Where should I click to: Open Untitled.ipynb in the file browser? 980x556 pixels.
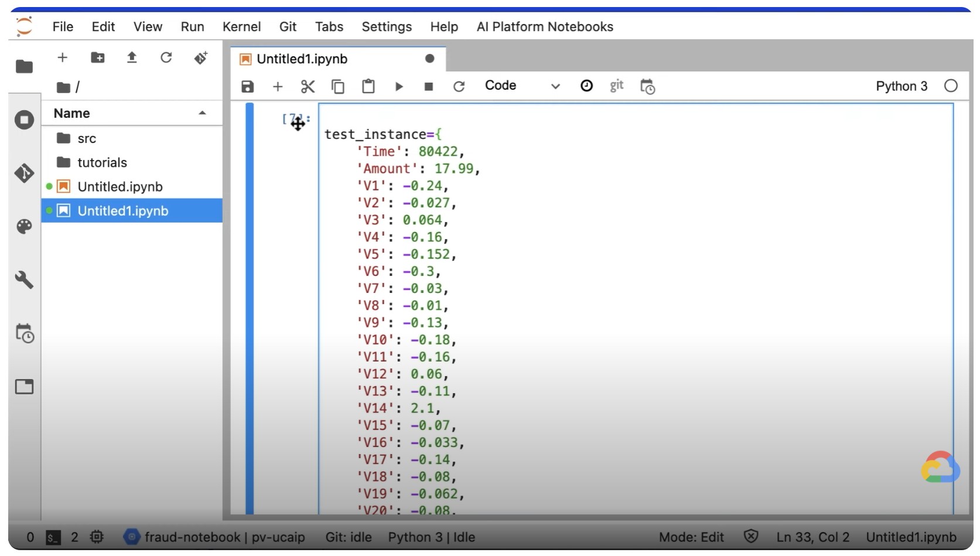coord(120,187)
